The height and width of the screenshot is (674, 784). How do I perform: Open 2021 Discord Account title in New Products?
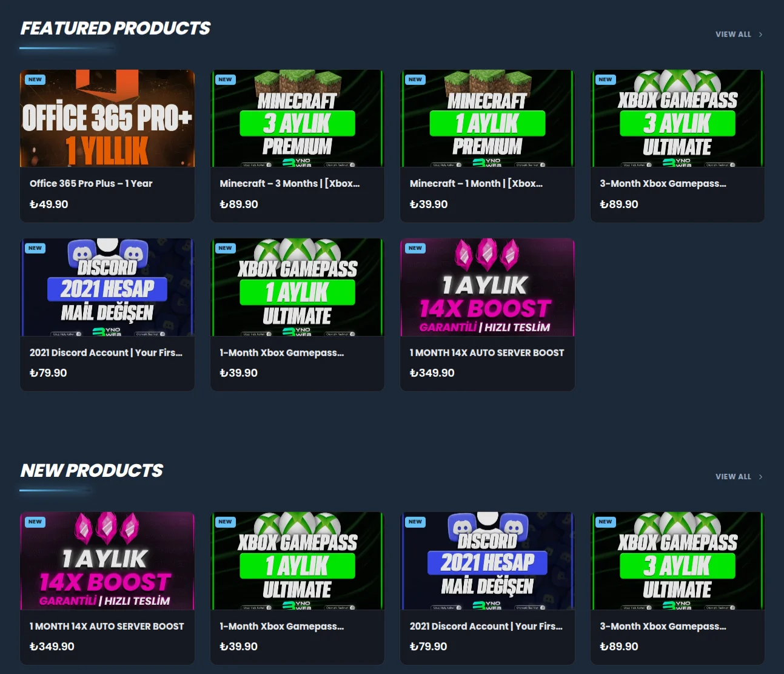(x=486, y=626)
